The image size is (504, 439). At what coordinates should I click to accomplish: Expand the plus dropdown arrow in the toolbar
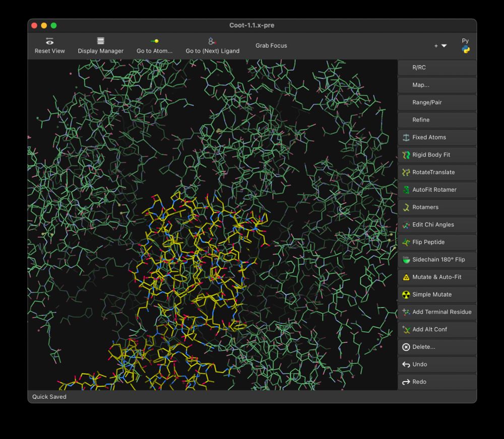(x=444, y=46)
